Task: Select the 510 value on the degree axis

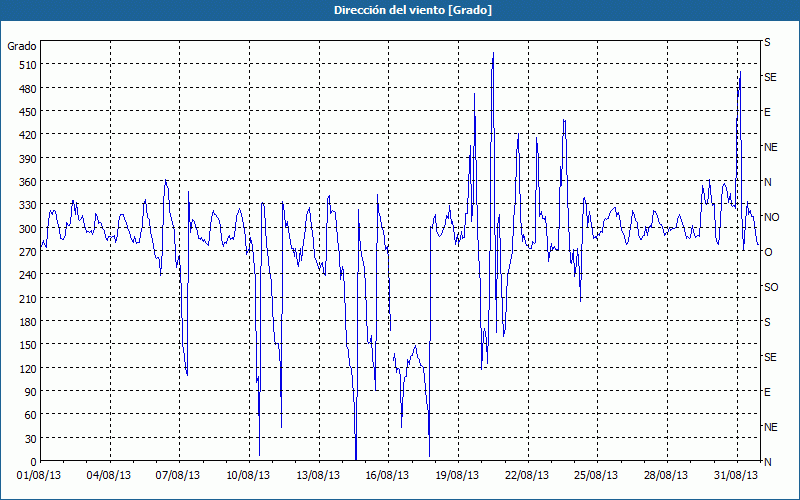Action: (x=27, y=65)
